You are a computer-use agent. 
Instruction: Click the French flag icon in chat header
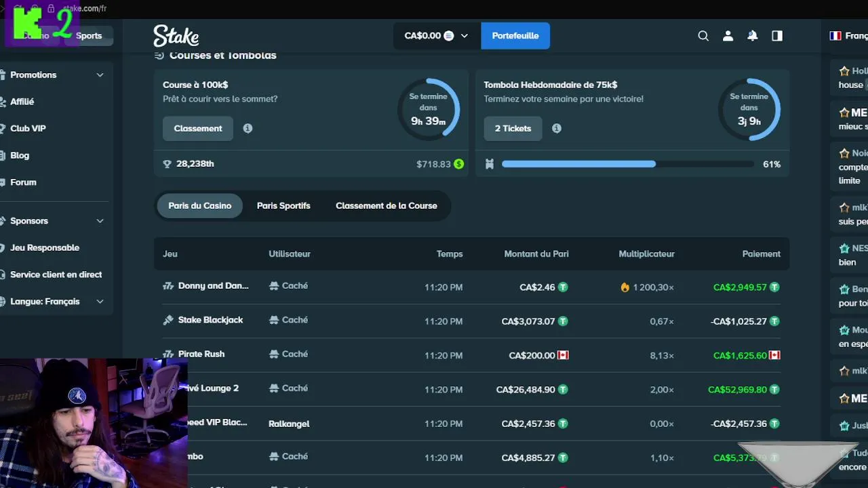(835, 36)
